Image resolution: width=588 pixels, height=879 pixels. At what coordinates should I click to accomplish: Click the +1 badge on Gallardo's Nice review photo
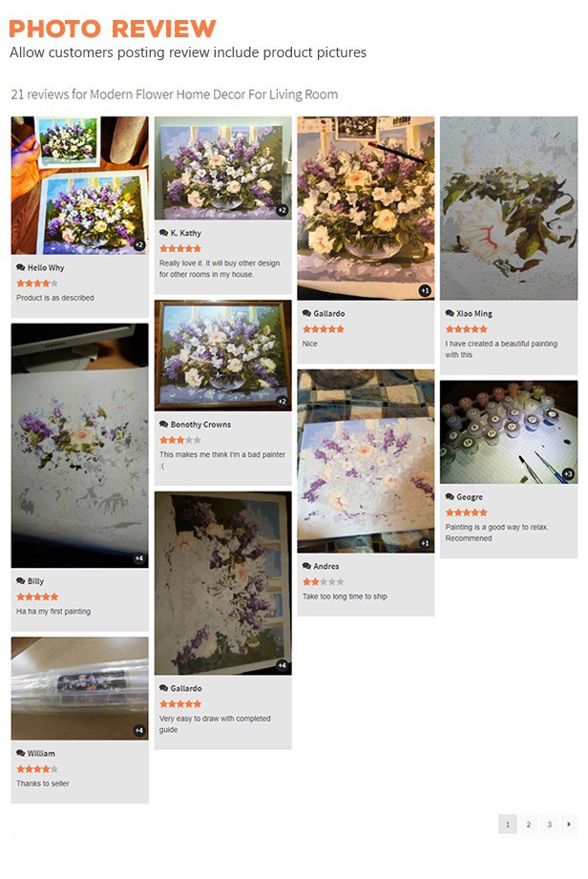pyautogui.click(x=425, y=290)
